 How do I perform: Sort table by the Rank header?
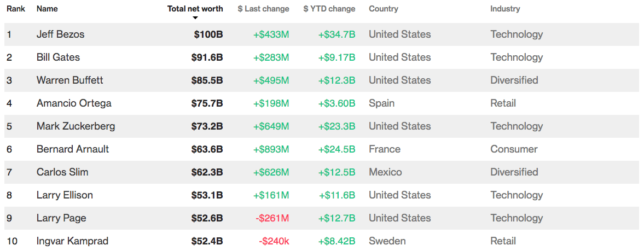pyautogui.click(x=16, y=9)
